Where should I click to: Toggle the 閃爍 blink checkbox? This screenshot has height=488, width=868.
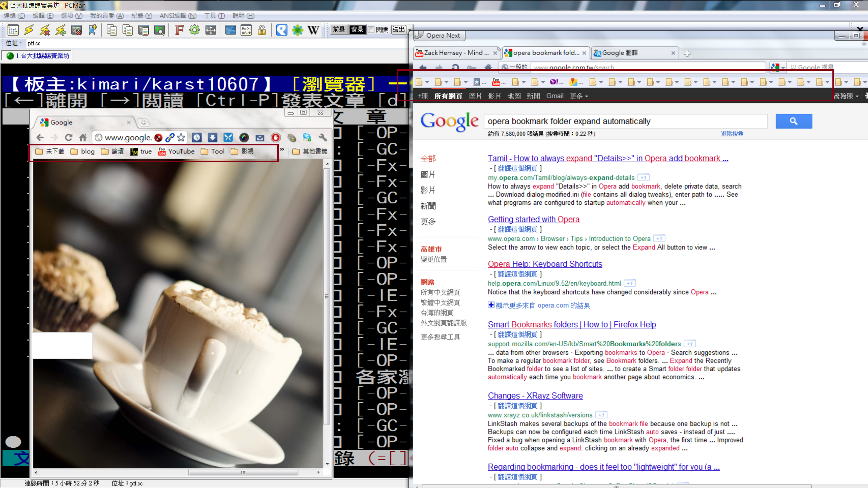pos(371,30)
